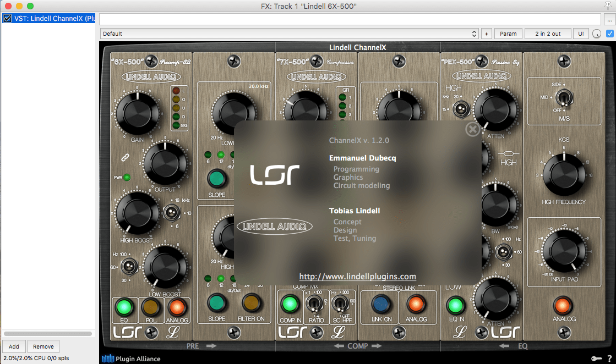
Task: Click the OUTPUT knob on the 6X-500
Action: pos(165,163)
